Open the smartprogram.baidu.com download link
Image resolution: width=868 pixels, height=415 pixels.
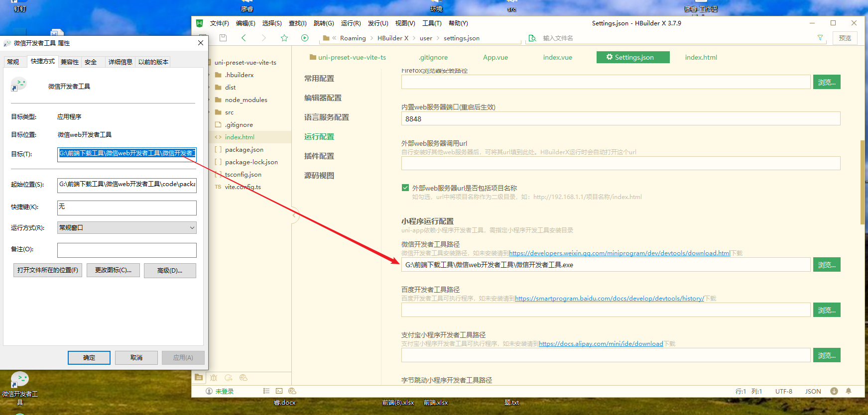click(x=610, y=298)
